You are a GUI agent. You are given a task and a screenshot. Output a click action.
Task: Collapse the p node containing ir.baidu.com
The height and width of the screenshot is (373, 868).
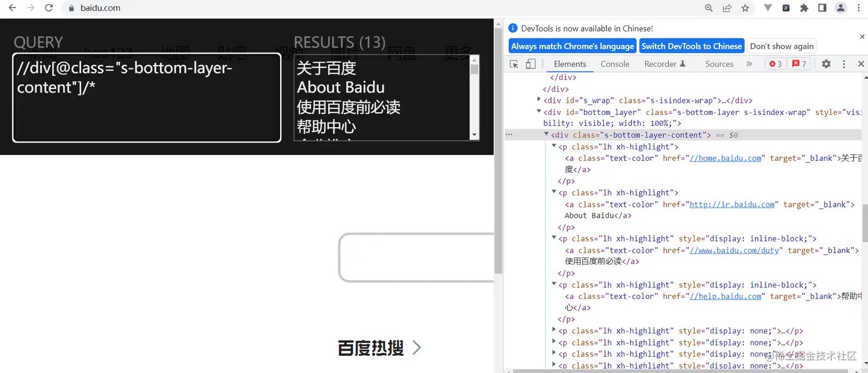tap(554, 193)
